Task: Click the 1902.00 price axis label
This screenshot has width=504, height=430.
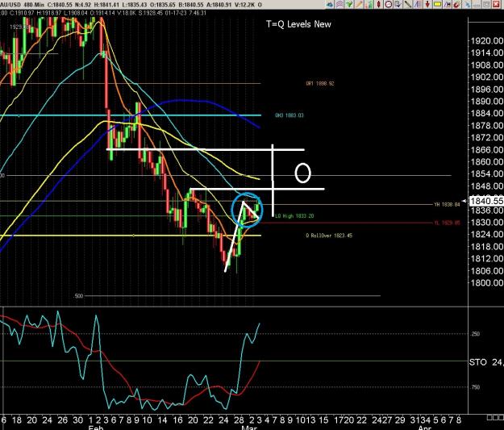Action: 486,77
